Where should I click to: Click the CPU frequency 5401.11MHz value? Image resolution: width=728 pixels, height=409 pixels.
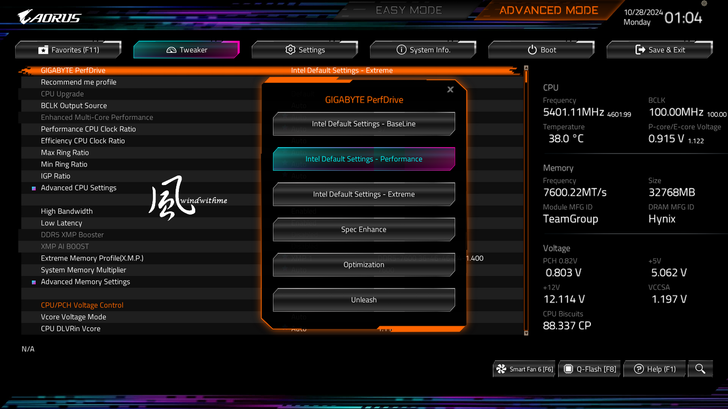573,112
